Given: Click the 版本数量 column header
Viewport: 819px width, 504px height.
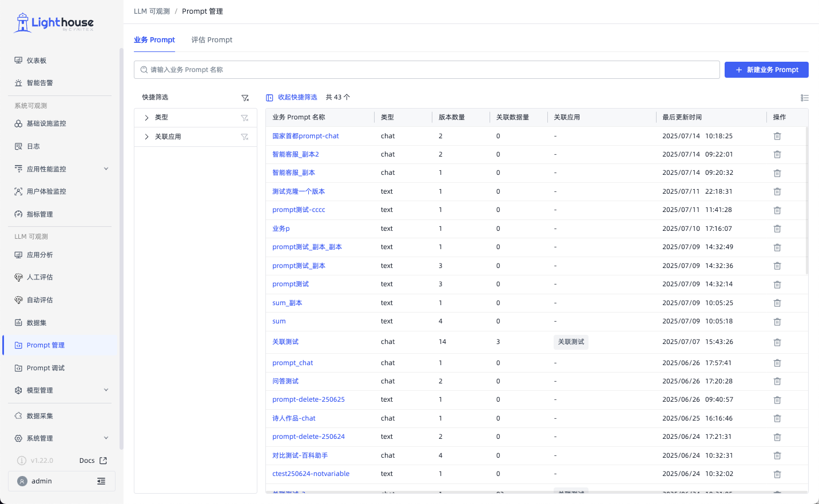Looking at the screenshot, I should [x=452, y=117].
